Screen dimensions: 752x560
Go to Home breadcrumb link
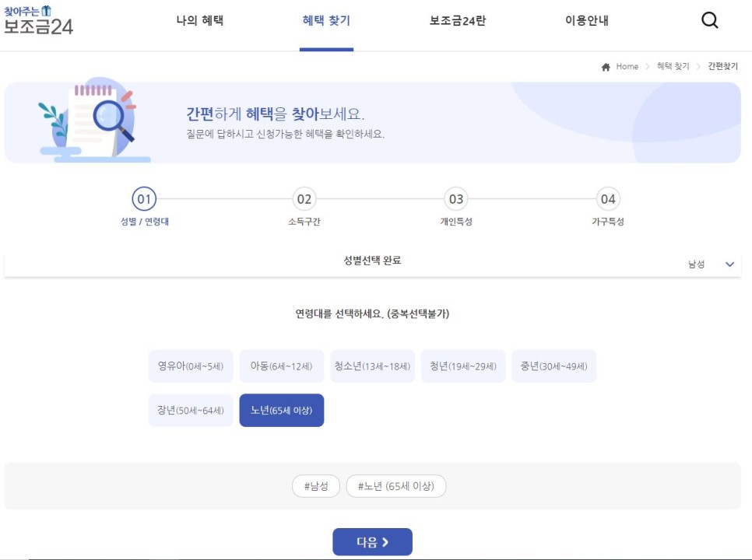coord(627,67)
